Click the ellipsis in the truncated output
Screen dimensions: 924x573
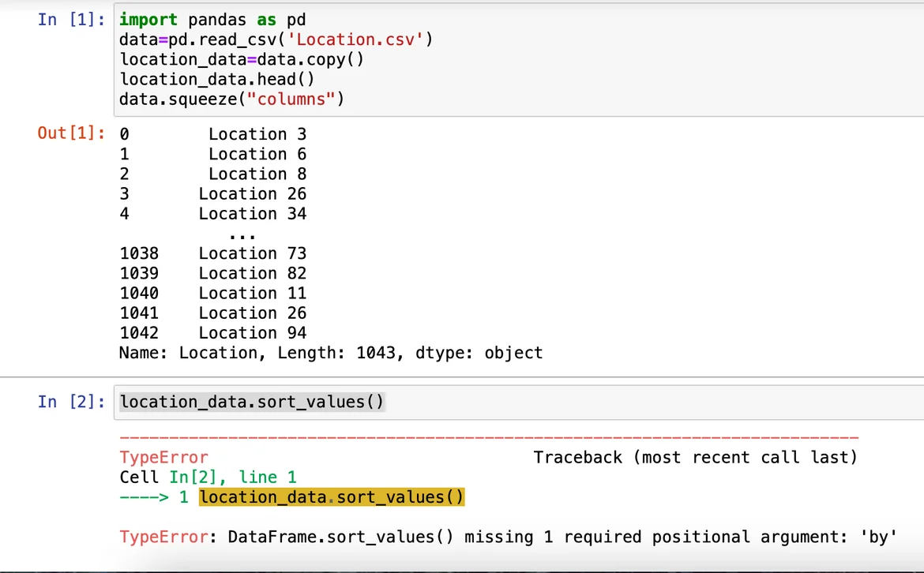[242, 234]
